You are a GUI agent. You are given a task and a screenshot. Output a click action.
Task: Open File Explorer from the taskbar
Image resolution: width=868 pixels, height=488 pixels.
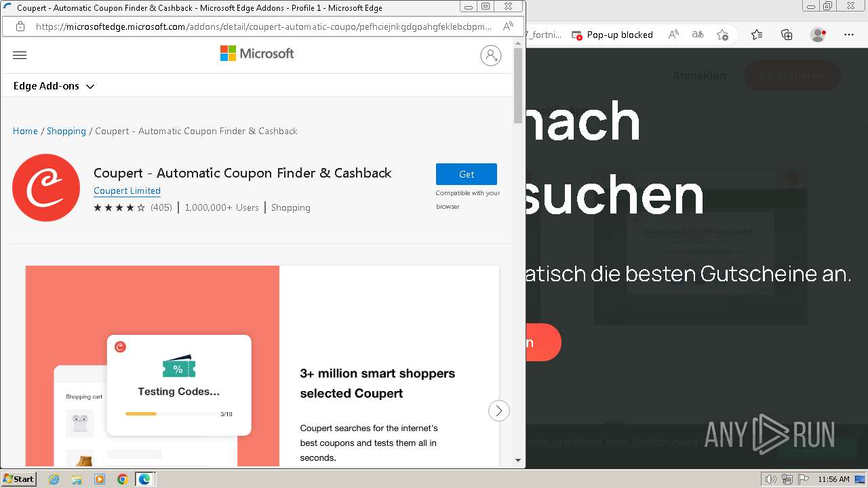pyautogui.click(x=77, y=479)
